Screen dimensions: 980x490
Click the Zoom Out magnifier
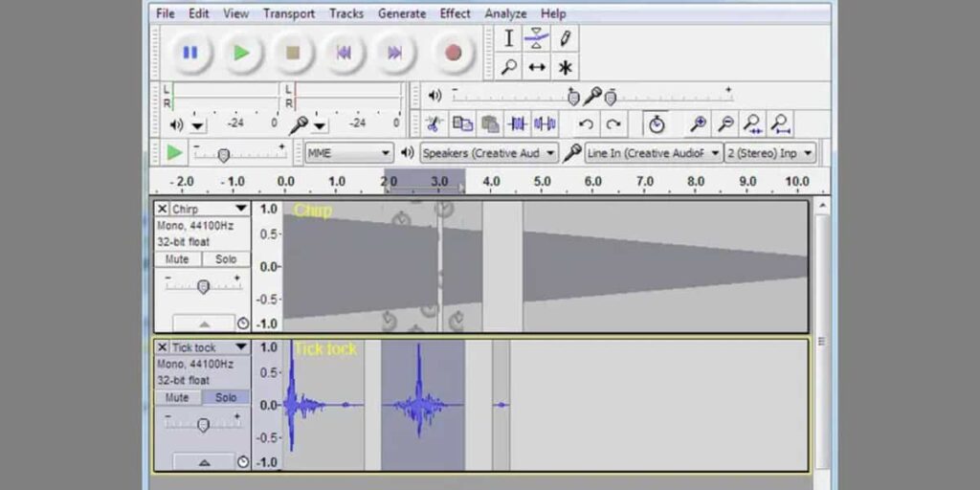[725, 123]
